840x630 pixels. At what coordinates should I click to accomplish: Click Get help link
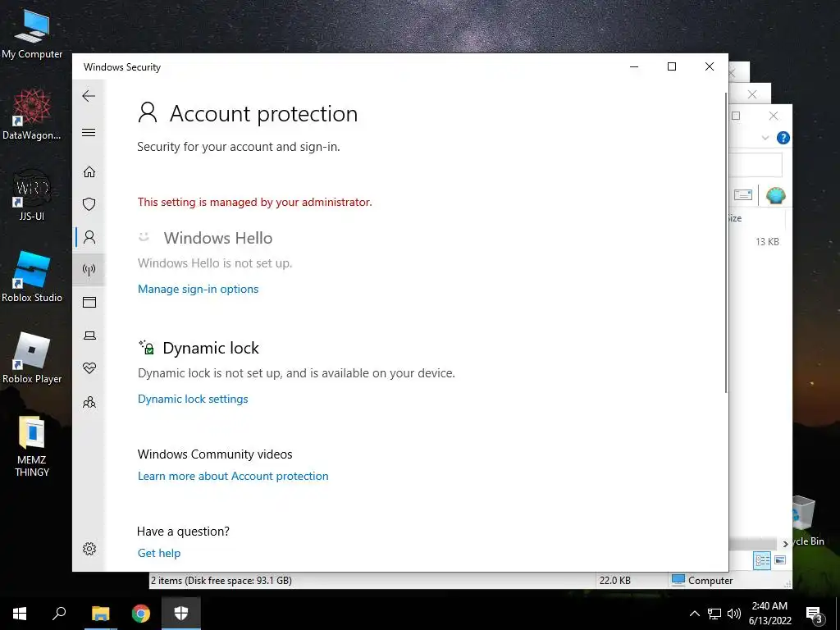coord(159,553)
